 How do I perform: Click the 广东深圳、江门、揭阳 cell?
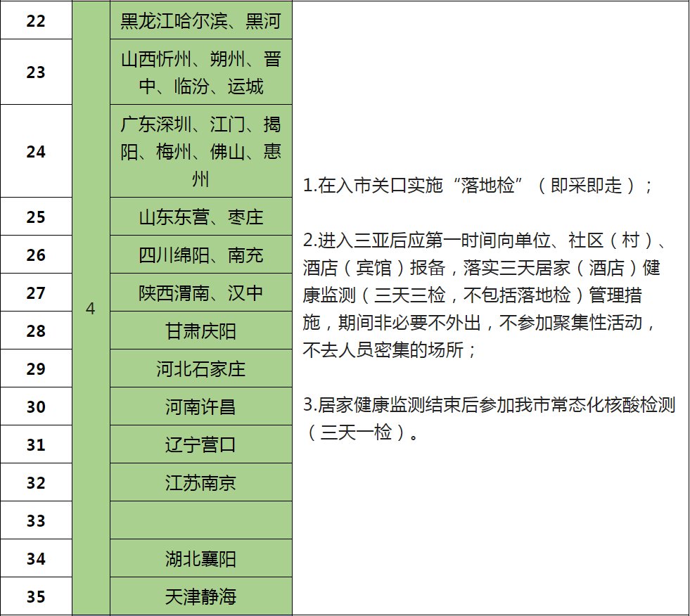coord(200,151)
